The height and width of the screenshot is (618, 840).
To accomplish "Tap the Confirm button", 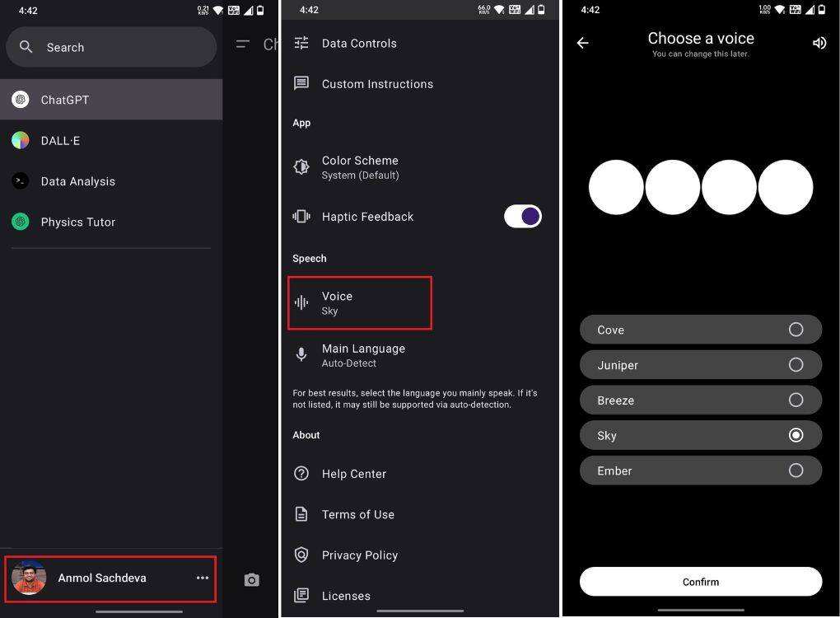I will pos(701,582).
